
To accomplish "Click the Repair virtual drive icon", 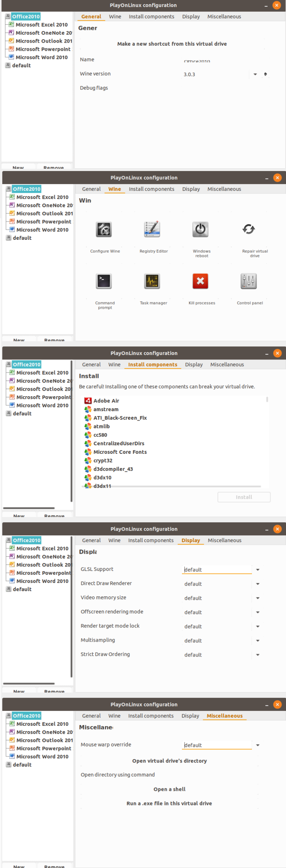I will coord(249,229).
